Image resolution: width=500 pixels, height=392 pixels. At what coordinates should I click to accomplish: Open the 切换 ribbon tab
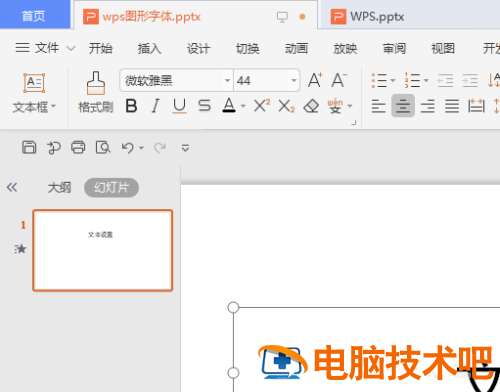pos(247,49)
